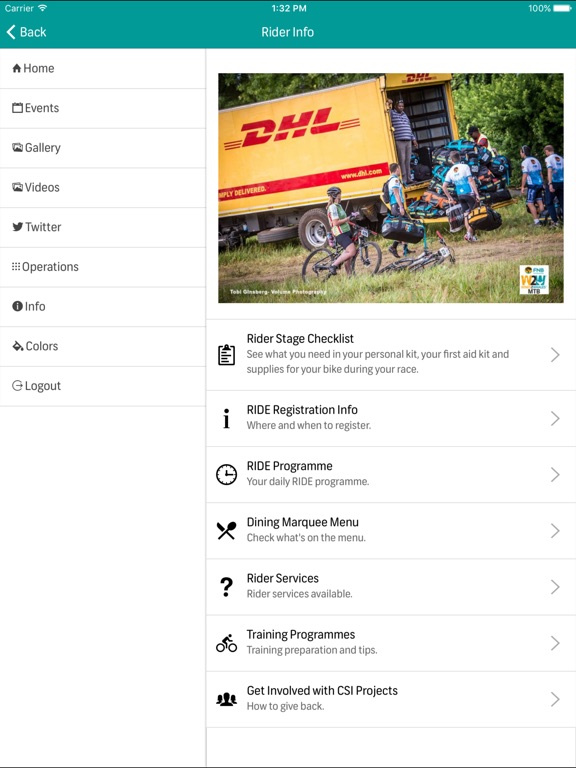The width and height of the screenshot is (576, 768).
Task: Tap the info 'i' icon for RIDE Registration
Action: (x=226, y=419)
